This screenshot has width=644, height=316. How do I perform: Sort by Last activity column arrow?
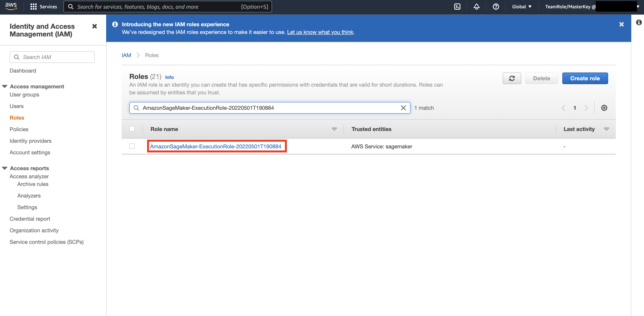click(x=606, y=129)
